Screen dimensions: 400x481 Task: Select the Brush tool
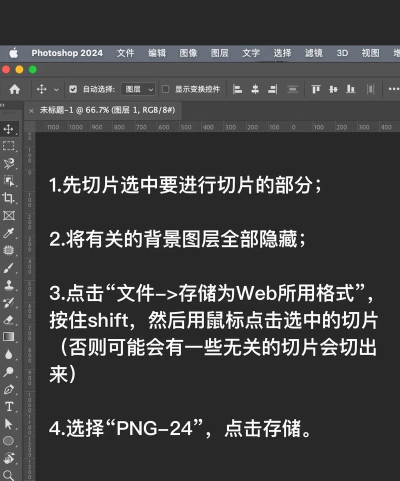8,268
